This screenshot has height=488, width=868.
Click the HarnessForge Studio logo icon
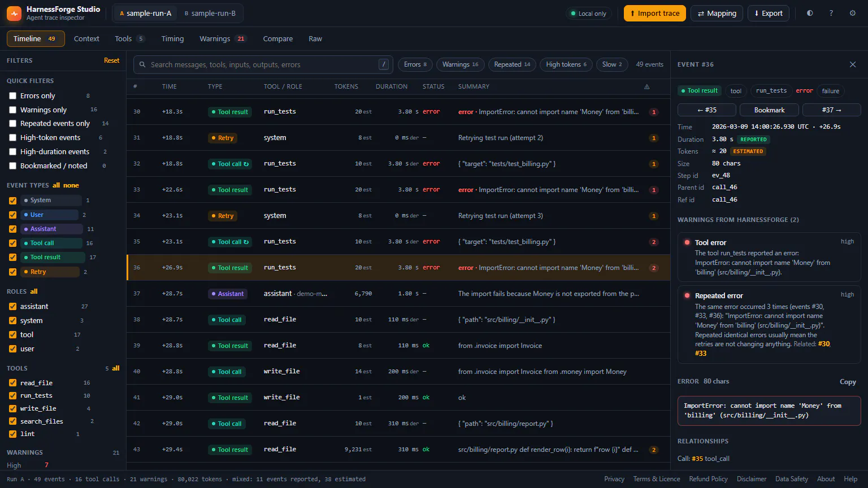[x=14, y=13]
